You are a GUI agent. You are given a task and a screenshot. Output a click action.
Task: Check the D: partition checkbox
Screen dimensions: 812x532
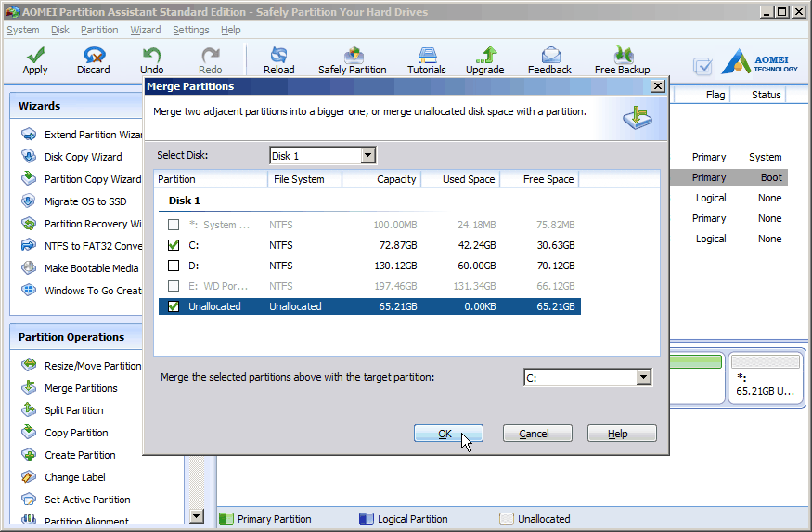[174, 266]
